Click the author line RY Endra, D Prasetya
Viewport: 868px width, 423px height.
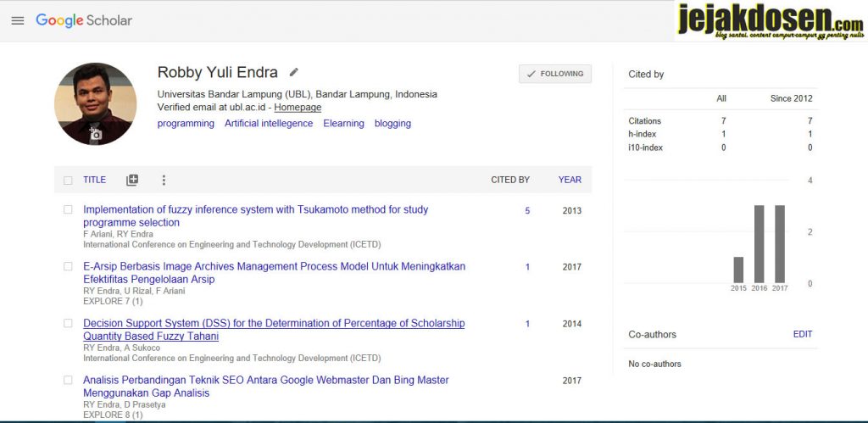click(x=124, y=404)
